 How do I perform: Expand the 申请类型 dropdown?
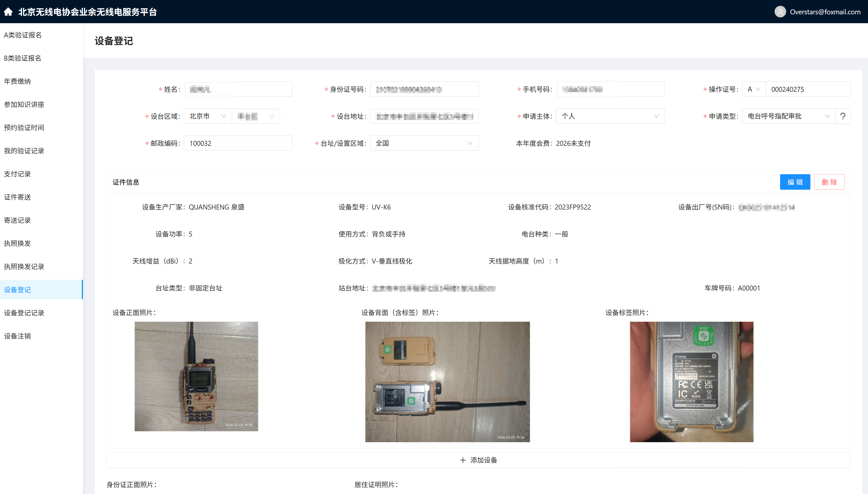tap(788, 116)
